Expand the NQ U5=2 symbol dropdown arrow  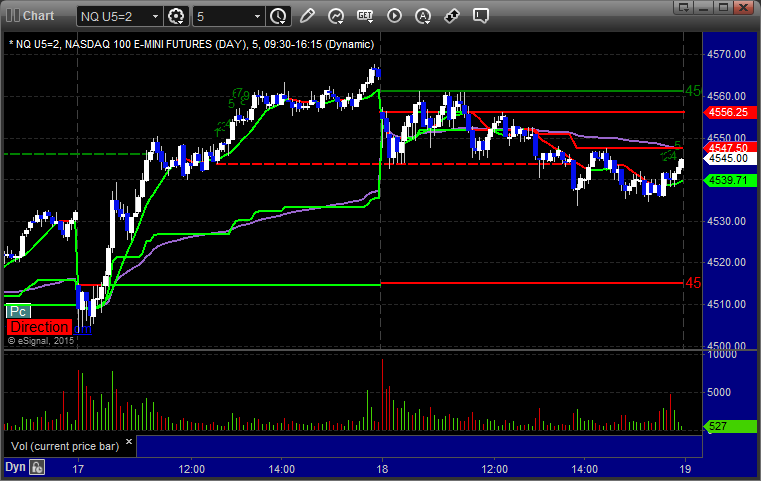coord(155,17)
